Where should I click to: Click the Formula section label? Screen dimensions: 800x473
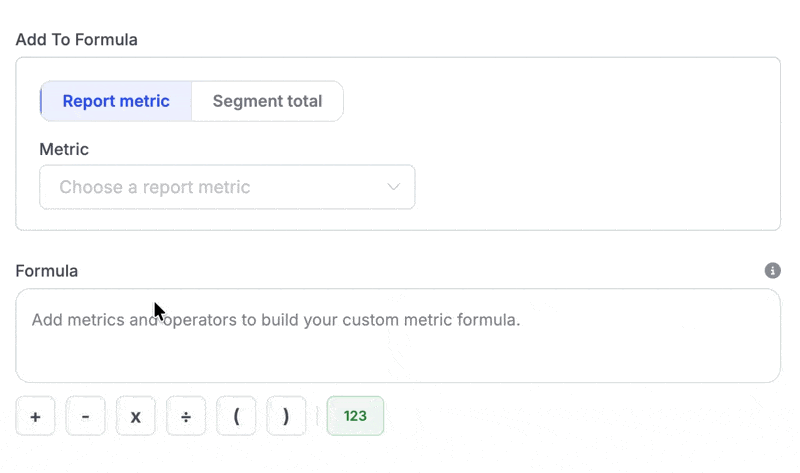(x=46, y=270)
